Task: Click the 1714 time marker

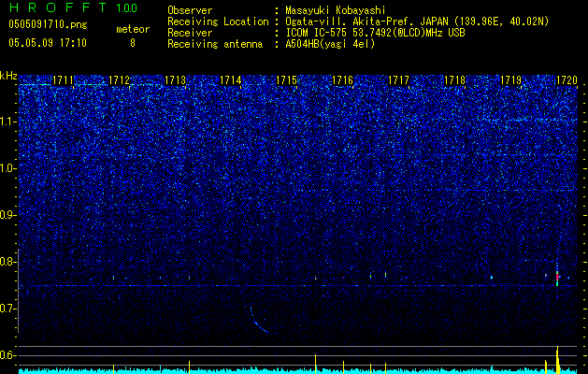Action: point(231,80)
